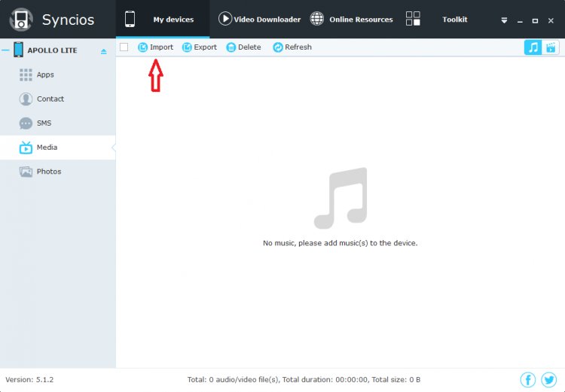Image resolution: width=565 pixels, height=392 pixels.
Task: Open Contact in the sidebar
Action: click(x=50, y=99)
